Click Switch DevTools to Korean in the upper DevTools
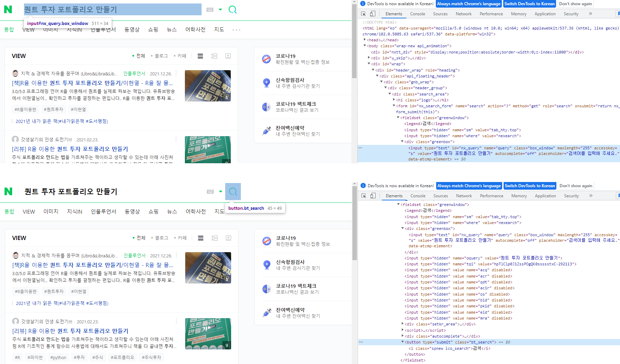Viewport: 620px width, 364px height. [529, 4]
